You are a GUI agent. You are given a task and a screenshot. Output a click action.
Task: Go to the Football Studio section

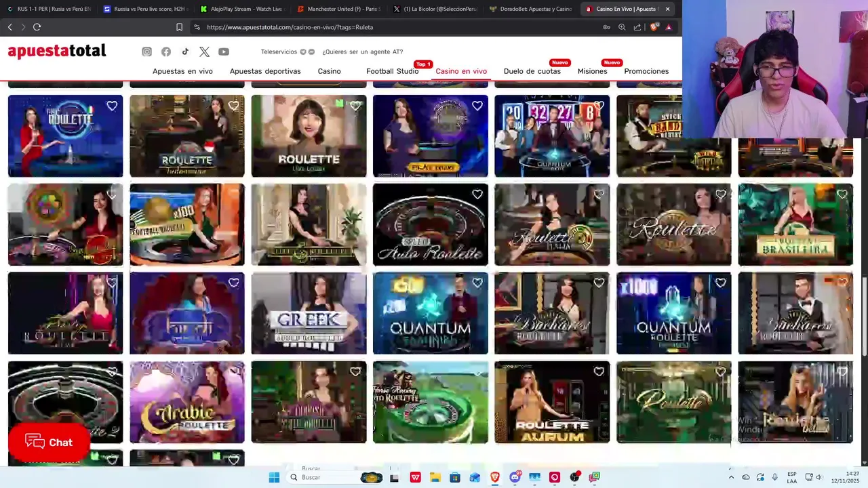click(x=392, y=71)
